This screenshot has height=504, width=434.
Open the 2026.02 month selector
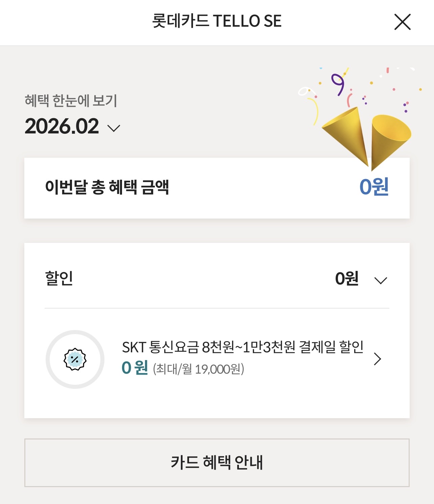62,127
